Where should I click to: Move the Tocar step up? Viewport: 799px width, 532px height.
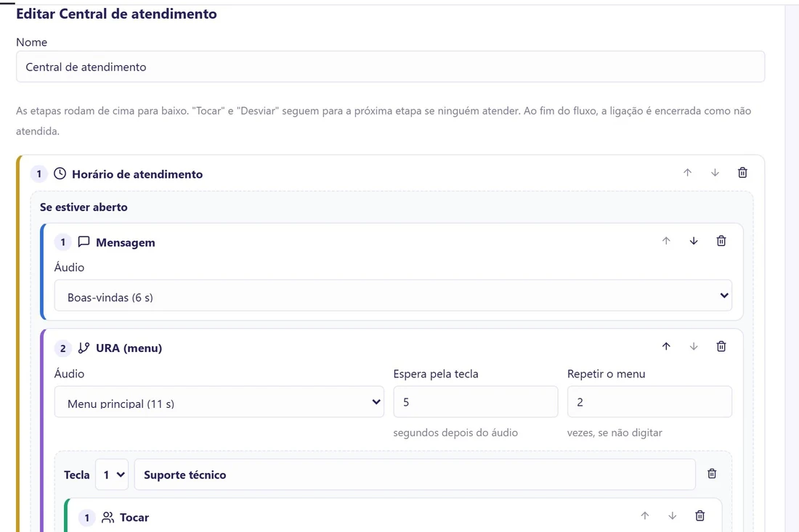click(644, 516)
